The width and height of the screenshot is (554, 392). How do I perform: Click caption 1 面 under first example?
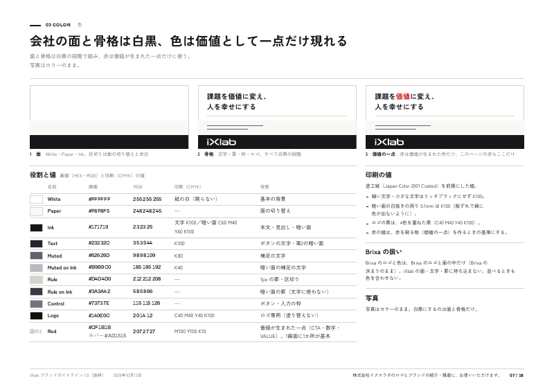(x=89, y=154)
